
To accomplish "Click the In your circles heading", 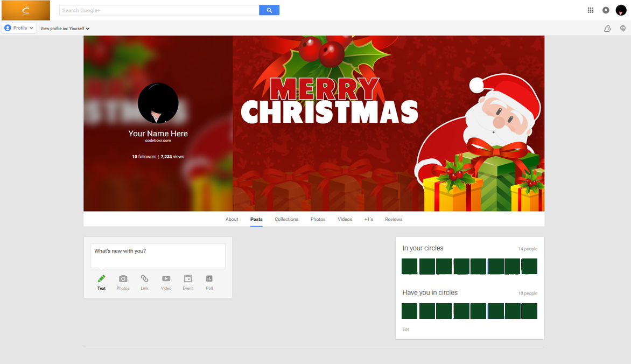I will [423, 248].
